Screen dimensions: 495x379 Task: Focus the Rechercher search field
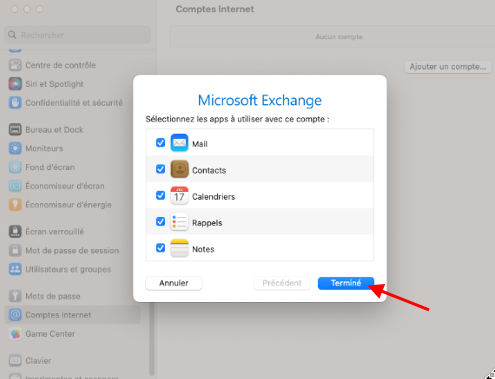(77, 35)
